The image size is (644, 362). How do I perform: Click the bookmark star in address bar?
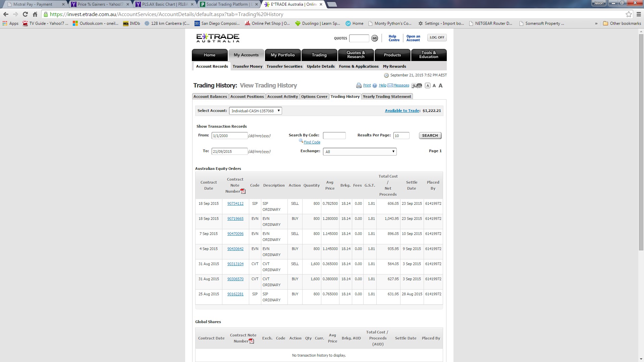click(x=629, y=14)
